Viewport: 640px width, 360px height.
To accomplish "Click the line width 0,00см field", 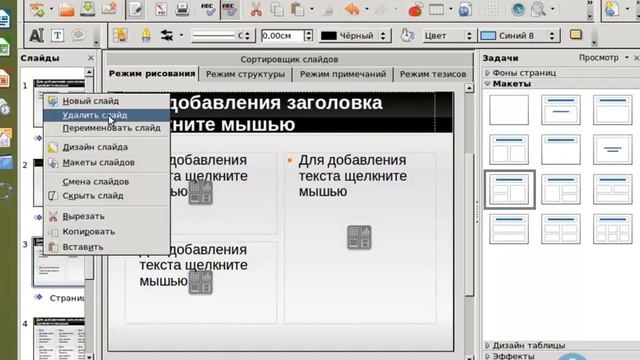I will point(282,36).
